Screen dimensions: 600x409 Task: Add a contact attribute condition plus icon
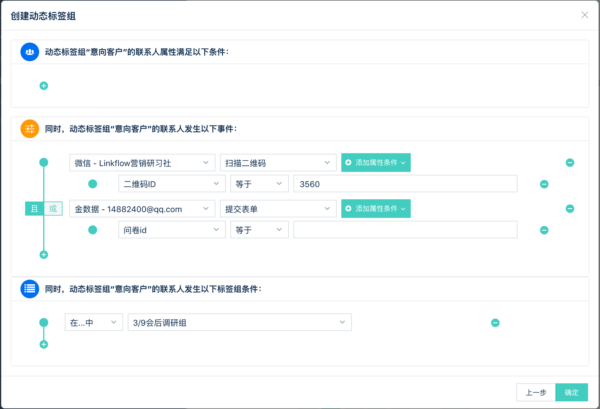44,86
